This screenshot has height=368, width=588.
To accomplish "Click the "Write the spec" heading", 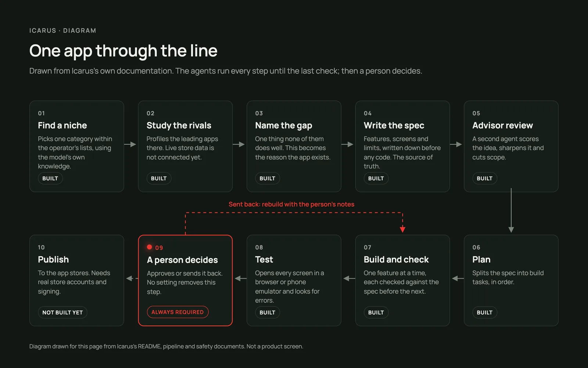I will [x=394, y=125].
